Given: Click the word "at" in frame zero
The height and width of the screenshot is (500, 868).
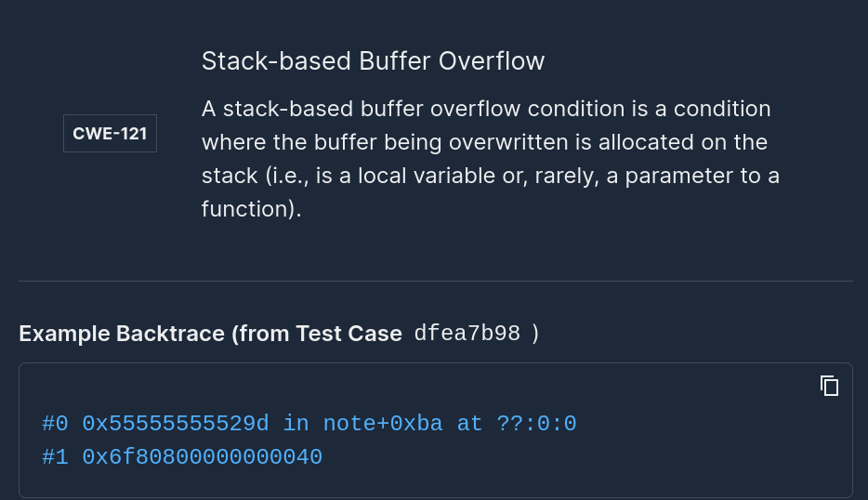Looking at the screenshot, I should coord(469,424).
